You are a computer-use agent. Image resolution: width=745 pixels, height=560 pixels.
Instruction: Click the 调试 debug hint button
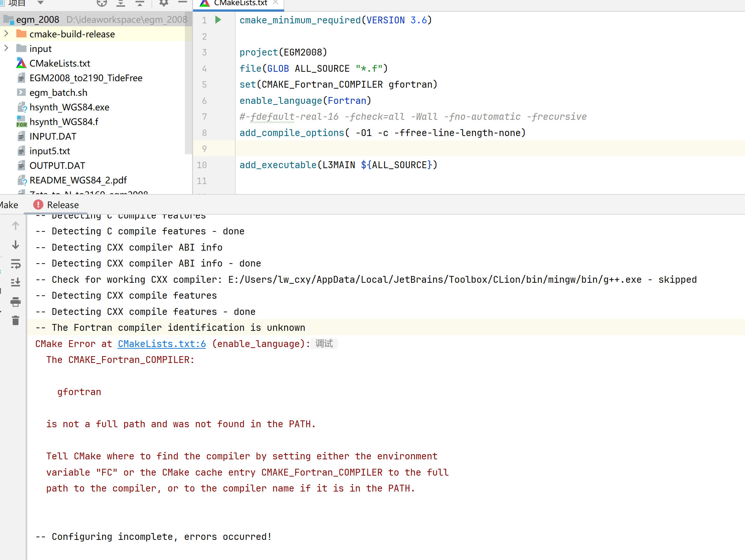tap(324, 344)
